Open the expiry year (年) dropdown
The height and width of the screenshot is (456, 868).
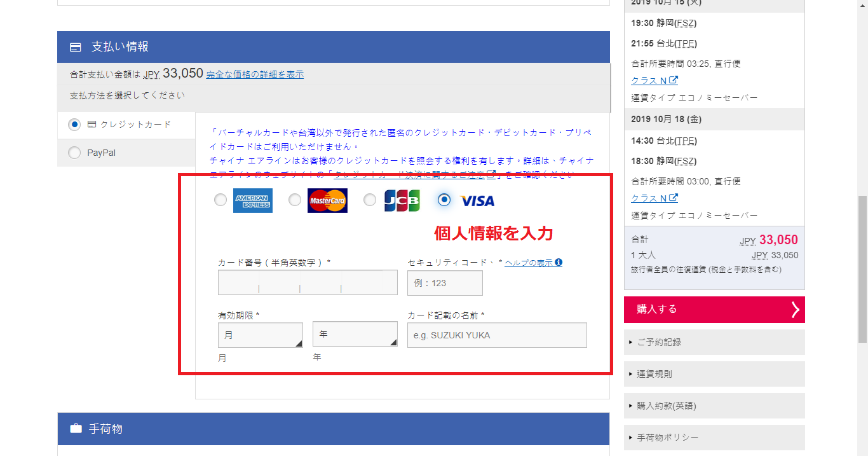pyautogui.click(x=355, y=334)
